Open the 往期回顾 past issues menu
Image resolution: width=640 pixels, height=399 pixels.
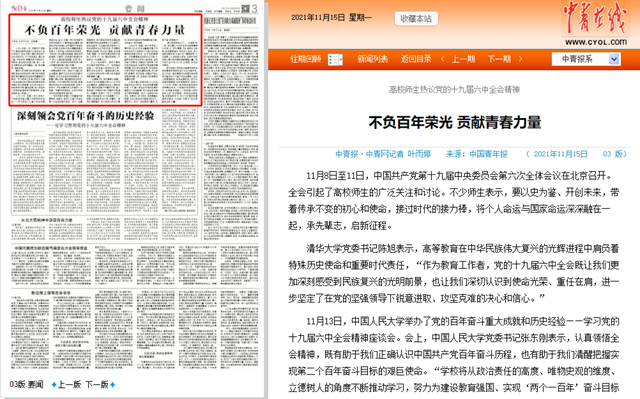pos(306,59)
